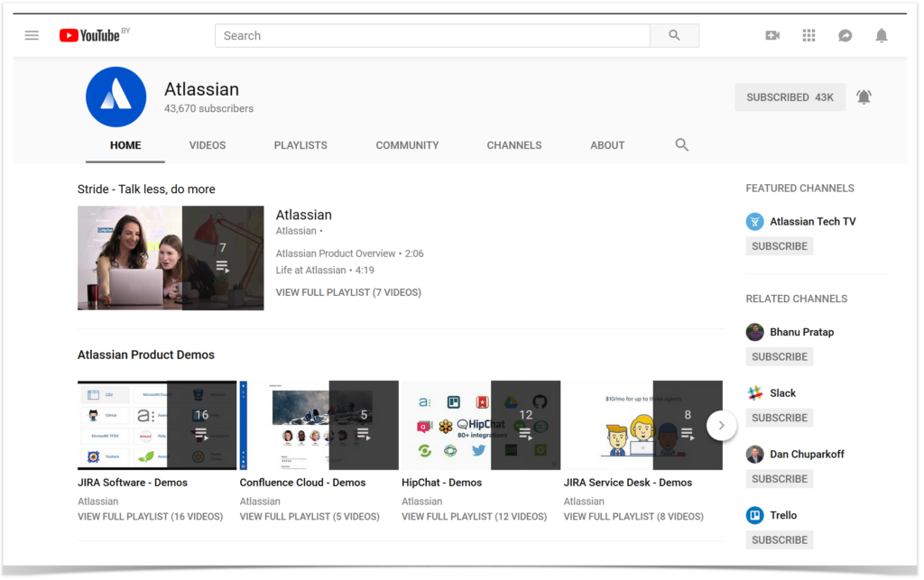This screenshot has width=924, height=580.
Task: Open the COMMUNITY tab
Action: pos(407,145)
